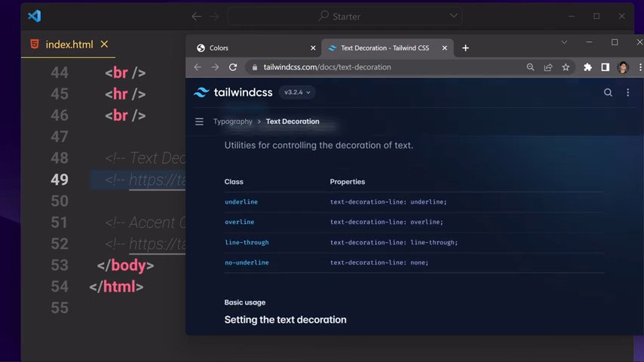Click the line-through class cell
This screenshot has width=644, height=362.
[247, 242]
